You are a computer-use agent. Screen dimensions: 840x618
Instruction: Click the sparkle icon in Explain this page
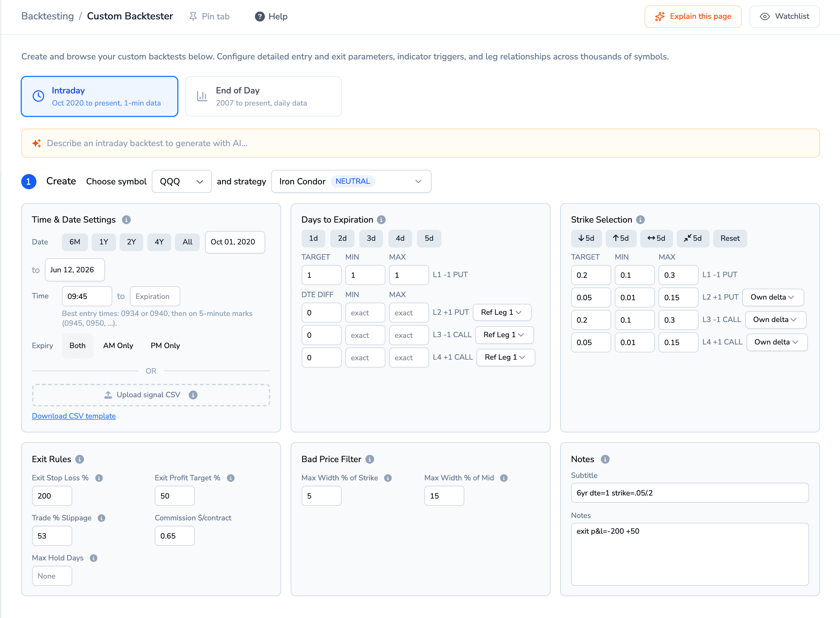point(660,16)
